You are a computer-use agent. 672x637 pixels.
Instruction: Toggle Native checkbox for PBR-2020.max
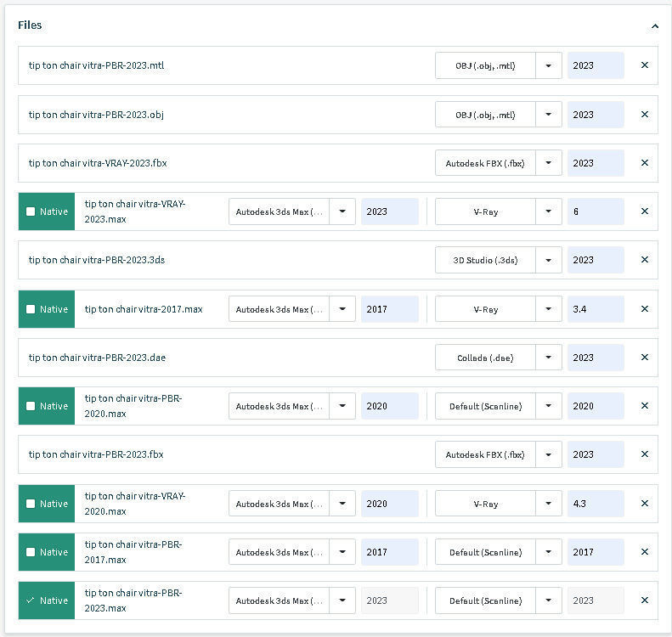click(31, 406)
